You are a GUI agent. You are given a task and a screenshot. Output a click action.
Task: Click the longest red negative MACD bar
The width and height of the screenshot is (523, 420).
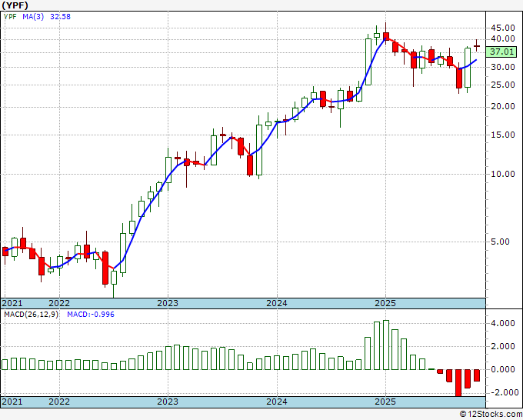pos(458,382)
